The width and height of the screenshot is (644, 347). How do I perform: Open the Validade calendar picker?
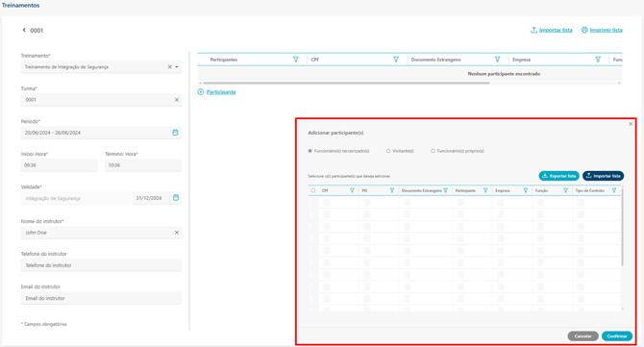(x=176, y=198)
